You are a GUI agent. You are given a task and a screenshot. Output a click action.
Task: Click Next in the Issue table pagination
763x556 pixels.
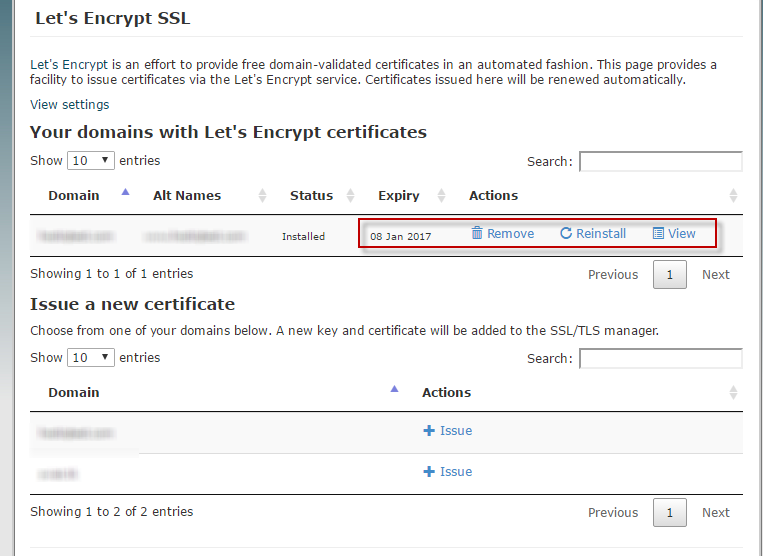(x=715, y=512)
